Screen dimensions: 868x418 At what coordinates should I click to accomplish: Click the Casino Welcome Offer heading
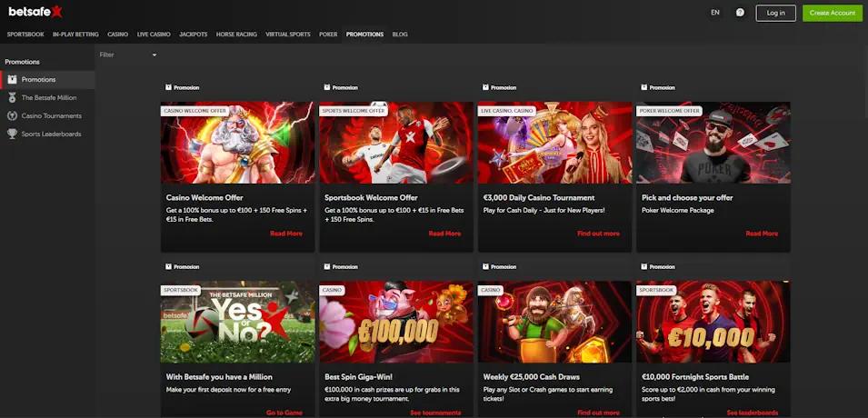coord(205,198)
